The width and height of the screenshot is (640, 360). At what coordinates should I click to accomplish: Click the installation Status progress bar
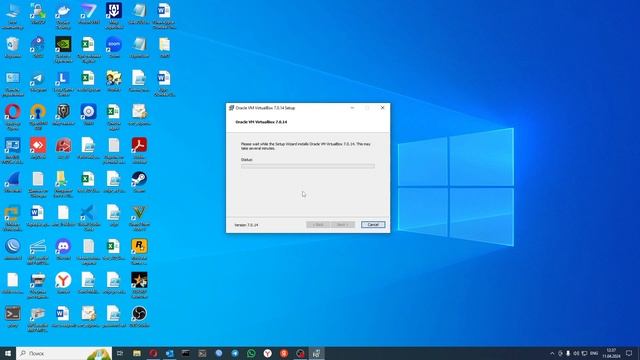[307, 166]
